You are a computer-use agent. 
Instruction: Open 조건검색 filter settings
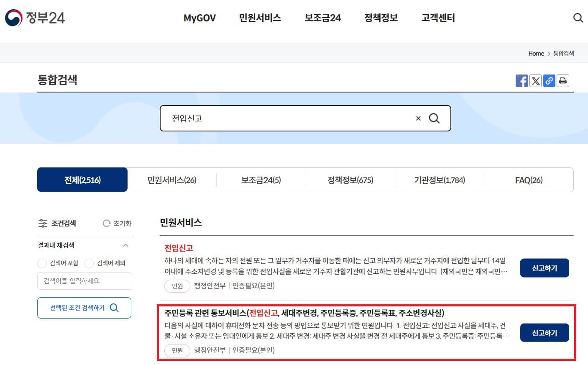pos(57,223)
